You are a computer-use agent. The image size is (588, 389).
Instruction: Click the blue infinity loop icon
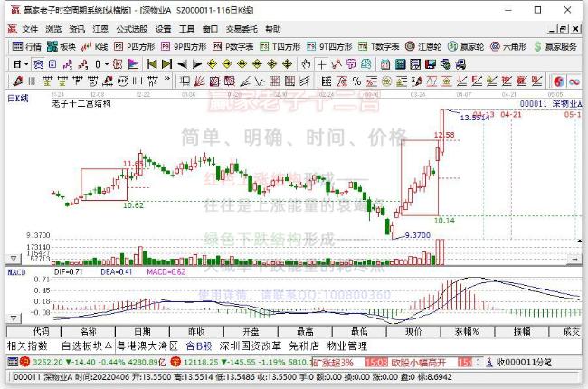[574, 81]
